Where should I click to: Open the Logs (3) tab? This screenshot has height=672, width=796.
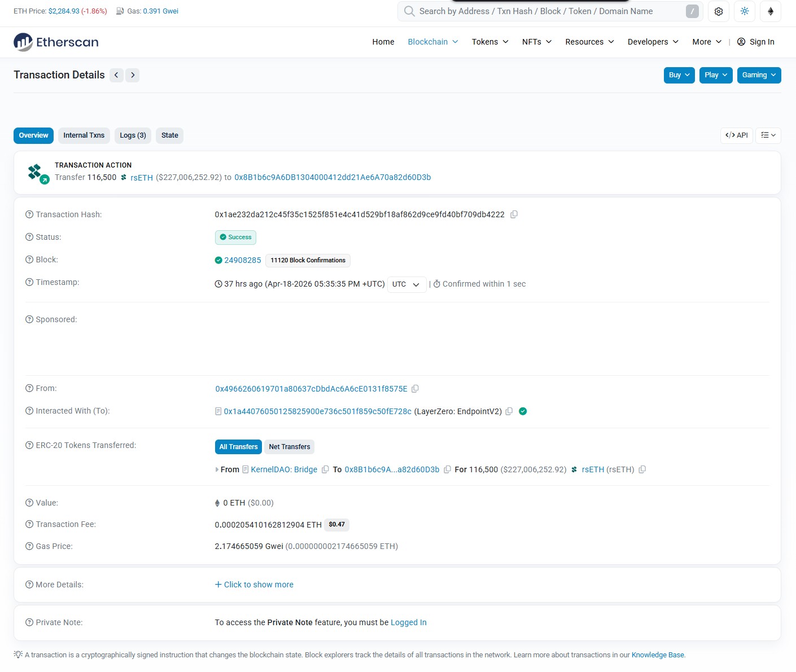pyautogui.click(x=133, y=135)
